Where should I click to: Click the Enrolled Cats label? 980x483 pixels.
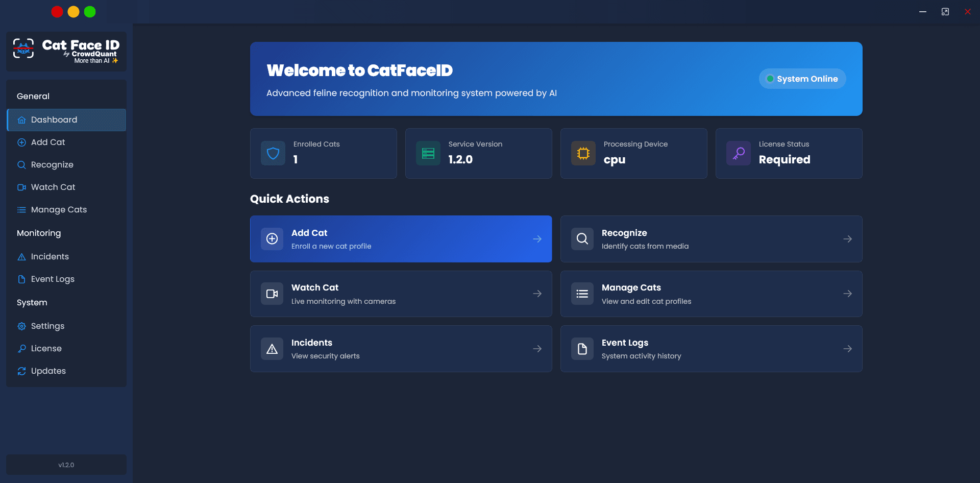pyautogui.click(x=316, y=144)
